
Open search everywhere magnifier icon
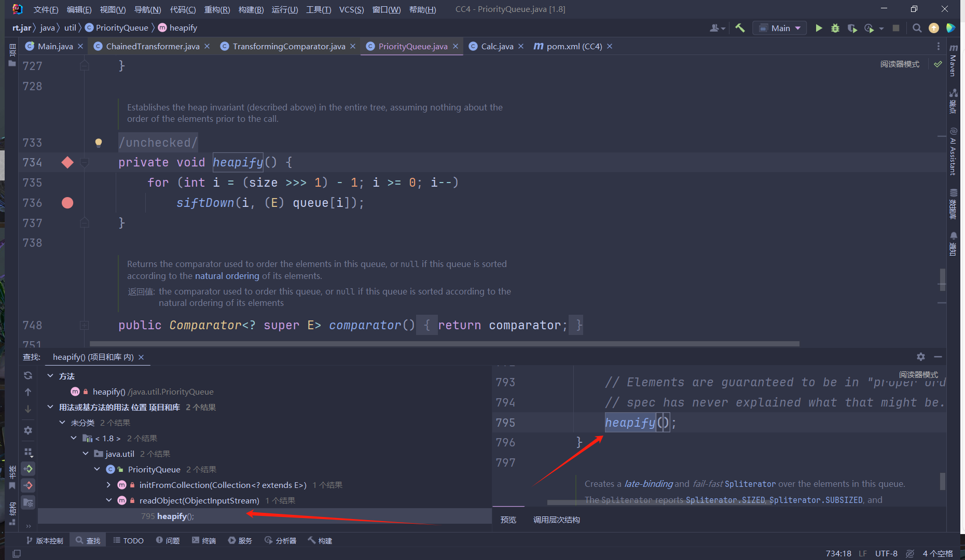(x=917, y=28)
